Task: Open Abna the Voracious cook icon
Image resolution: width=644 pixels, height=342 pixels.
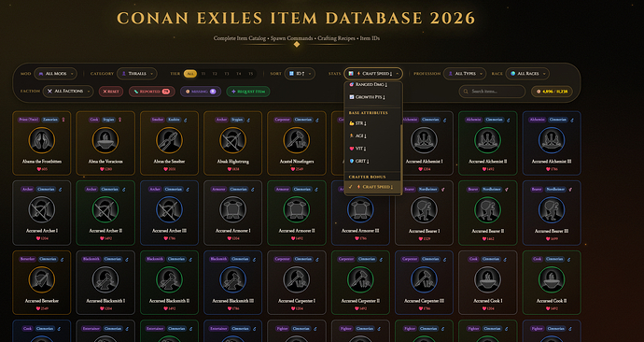Action: (x=105, y=140)
